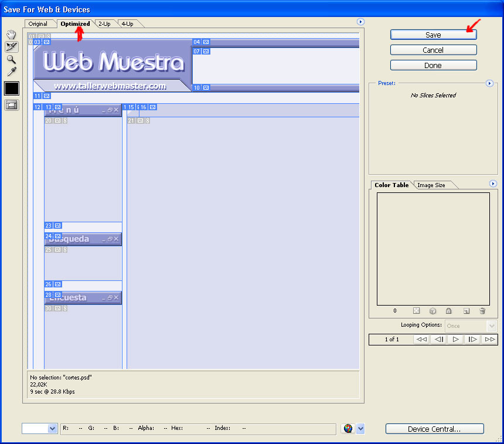Open the browser preview dropdown arrow
Image resolution: width=504 pixels, height=444 pixels.
pos(360,428)
